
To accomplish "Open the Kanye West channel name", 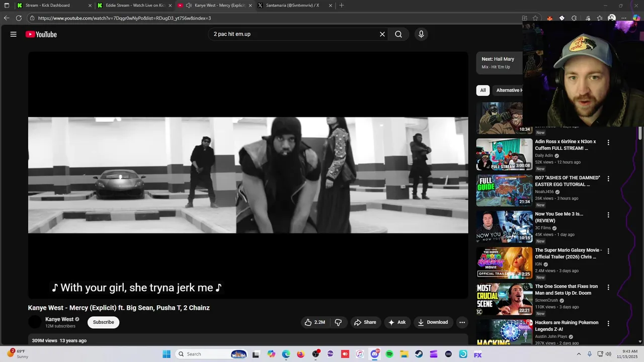I will pos(59,319).
